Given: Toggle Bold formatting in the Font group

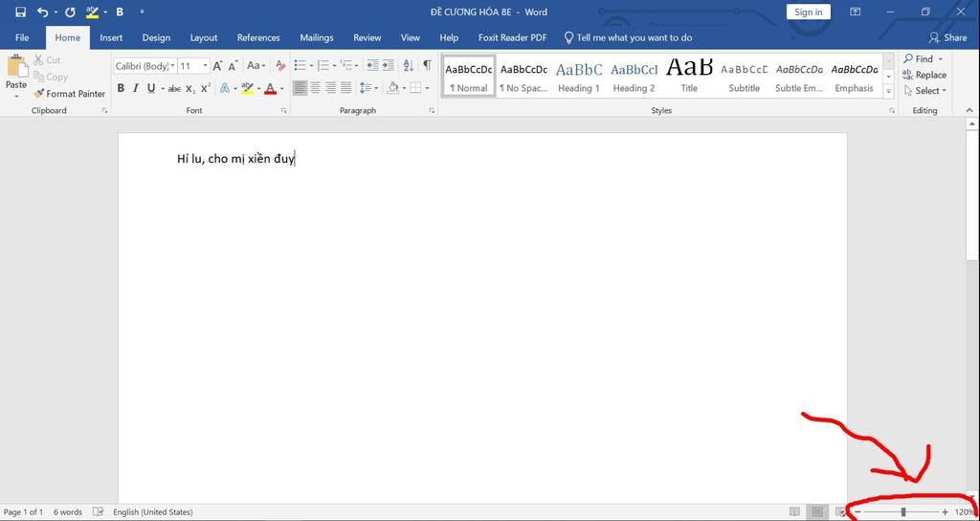Looking at the screenshot, I should (x=121, y=88).
